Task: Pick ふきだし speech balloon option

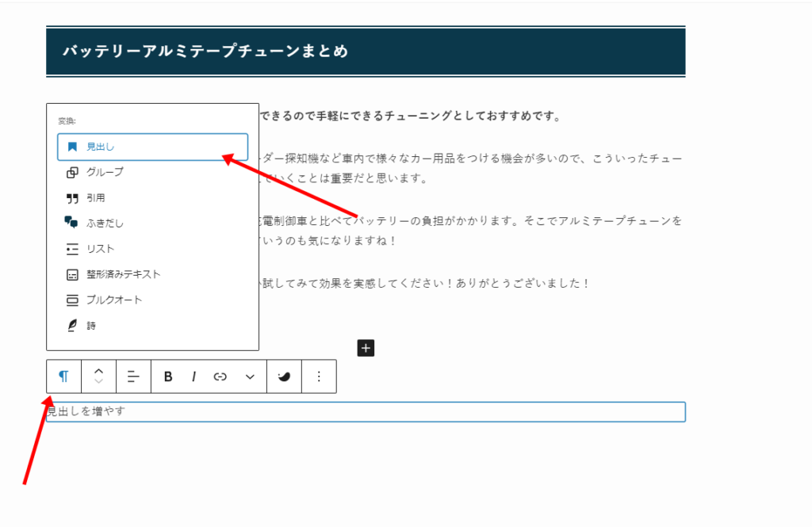Action: coord(105,223)
